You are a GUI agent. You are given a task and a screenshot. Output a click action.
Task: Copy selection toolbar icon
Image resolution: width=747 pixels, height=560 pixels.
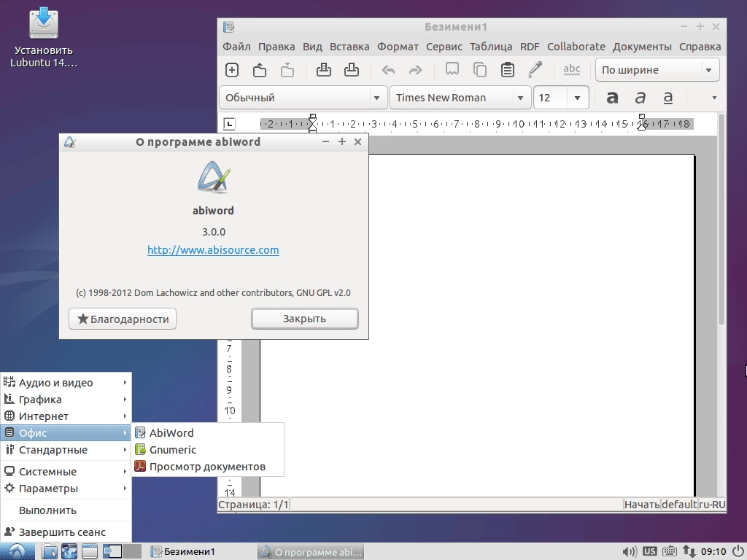pyautogui.click(x=480, y=70)
